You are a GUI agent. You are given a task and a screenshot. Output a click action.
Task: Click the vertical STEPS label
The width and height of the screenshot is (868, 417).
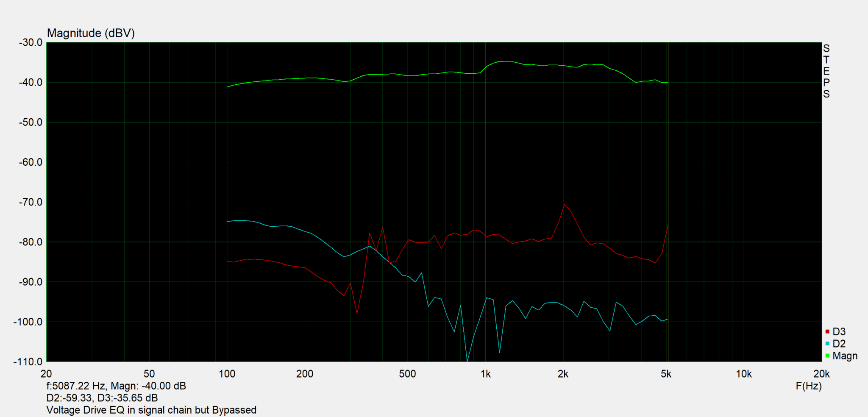point(826,71)
